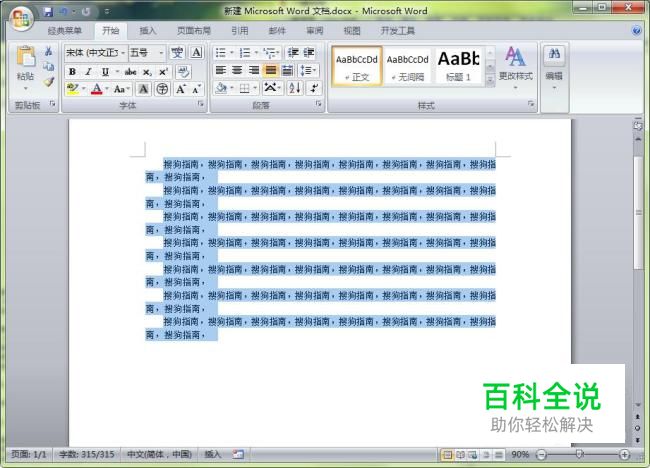This screenshot has width=650, height=468.
Task: Save the document from quick access toolbar
Action: (48, 12)
